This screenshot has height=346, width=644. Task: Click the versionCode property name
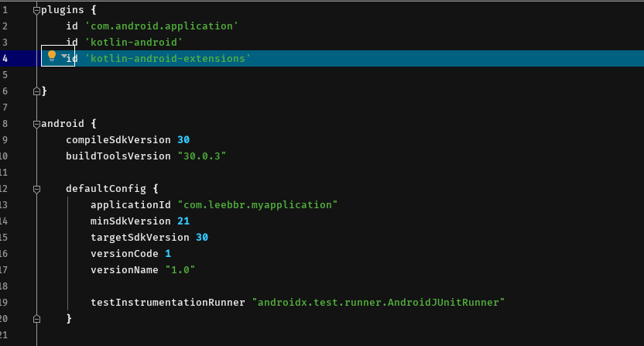[x=125, y=254]
